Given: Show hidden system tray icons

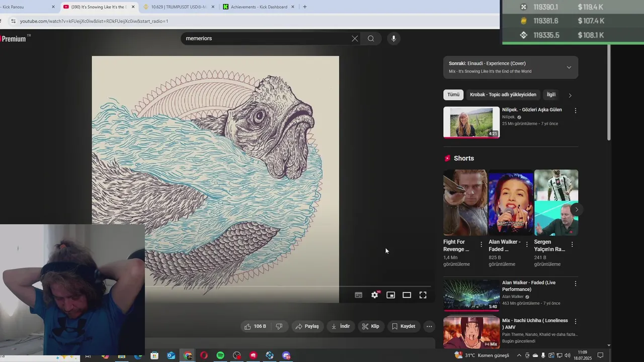Looking at the screenshot, I should (x=519, y=355).
